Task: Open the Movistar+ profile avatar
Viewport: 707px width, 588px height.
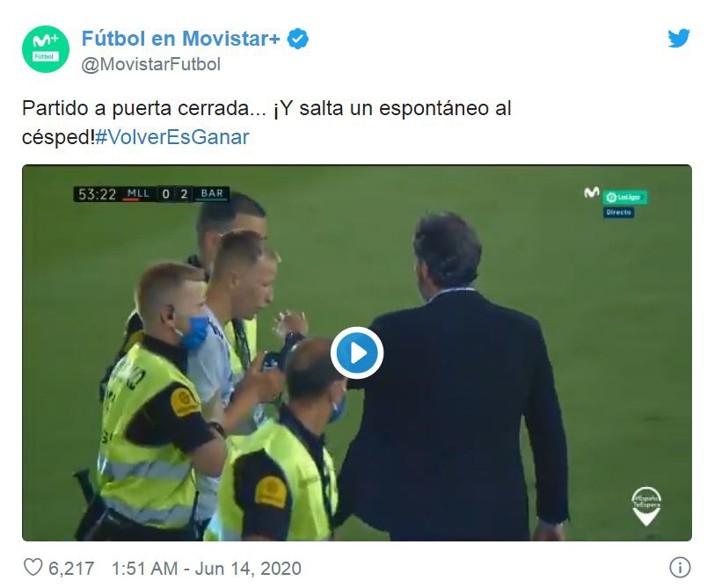Action: (x=46, y=49)
